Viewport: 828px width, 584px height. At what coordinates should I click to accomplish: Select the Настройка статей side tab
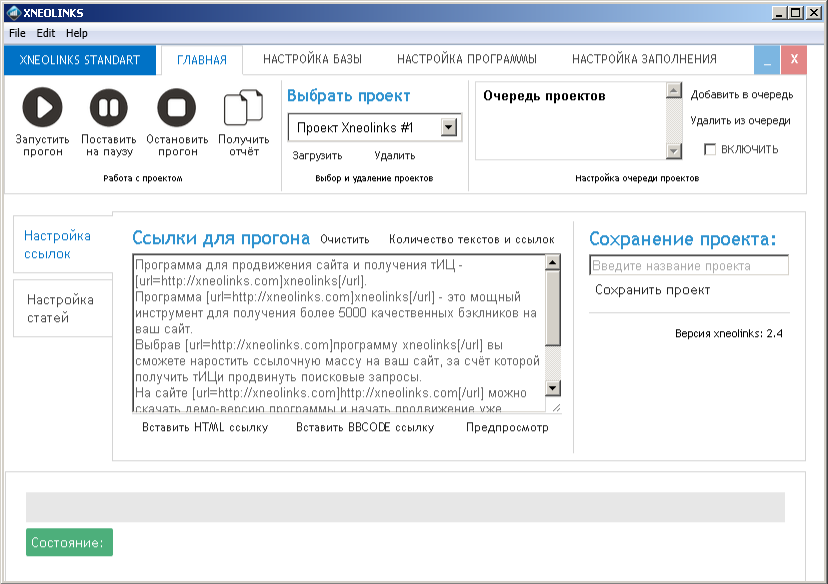(63, 308)
